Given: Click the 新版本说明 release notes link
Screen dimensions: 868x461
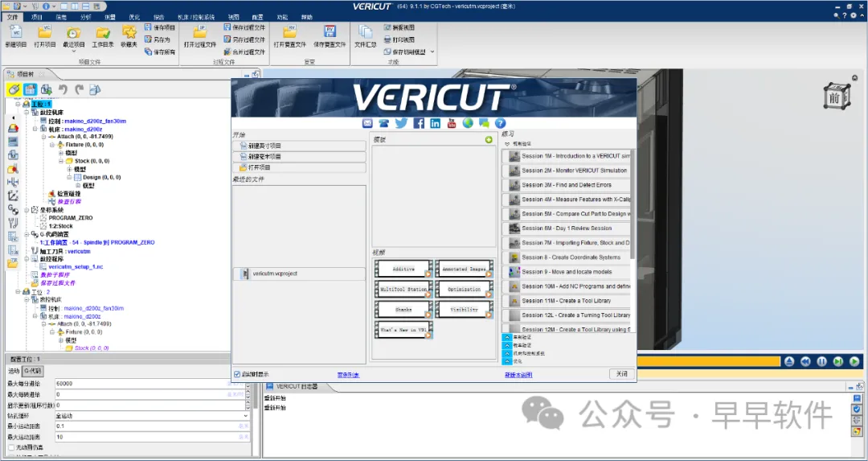Looking at the screenshot, I should pyautogui.click(x=518, y=375).
